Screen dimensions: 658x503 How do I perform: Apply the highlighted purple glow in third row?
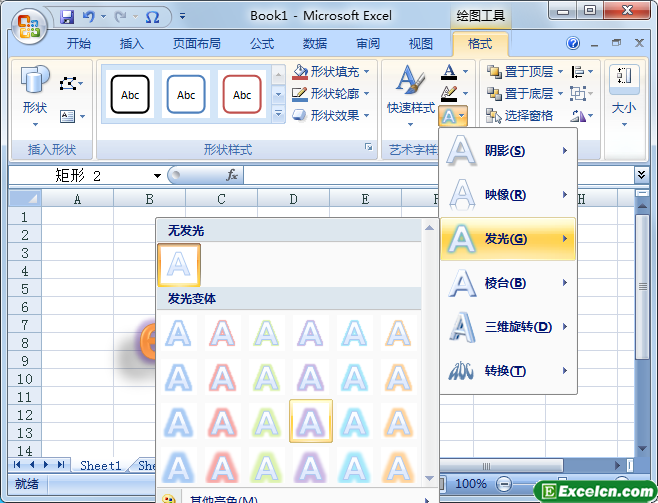(311, 421)
